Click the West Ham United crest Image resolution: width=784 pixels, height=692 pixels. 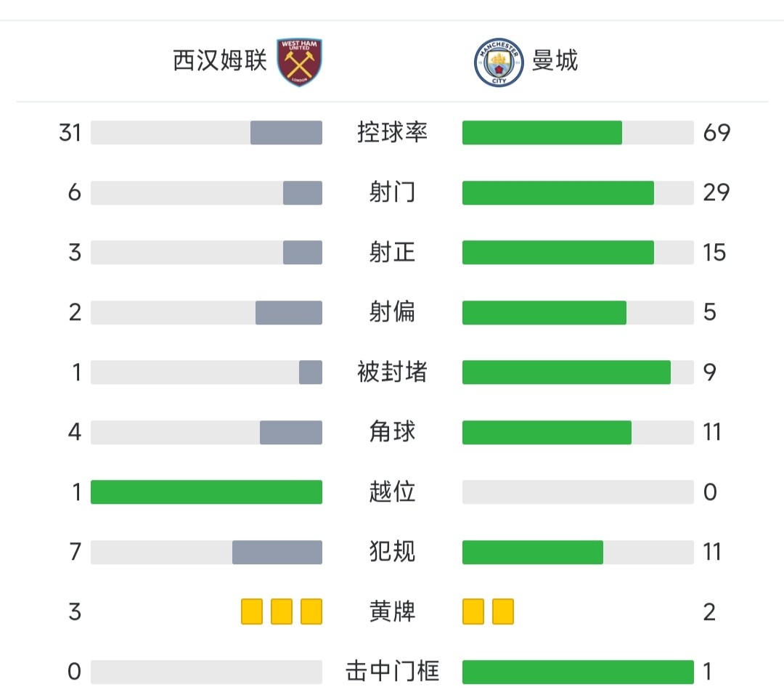coord(300,62)
